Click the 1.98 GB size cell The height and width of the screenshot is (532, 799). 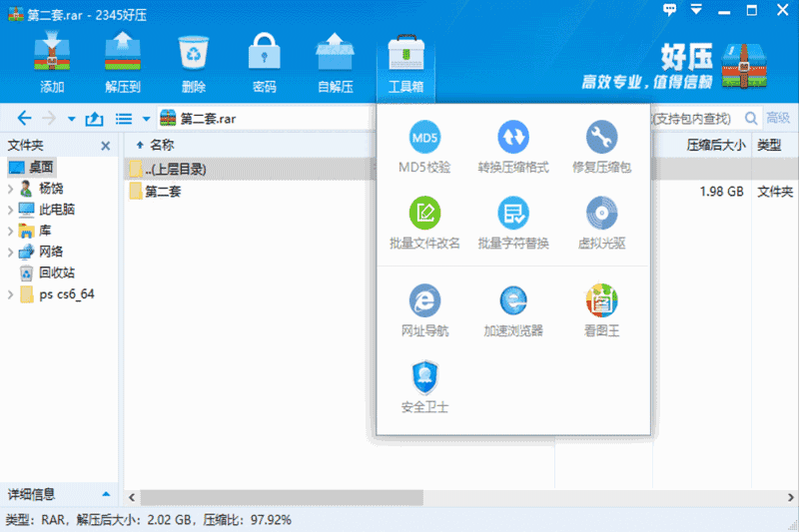(721, 192)
